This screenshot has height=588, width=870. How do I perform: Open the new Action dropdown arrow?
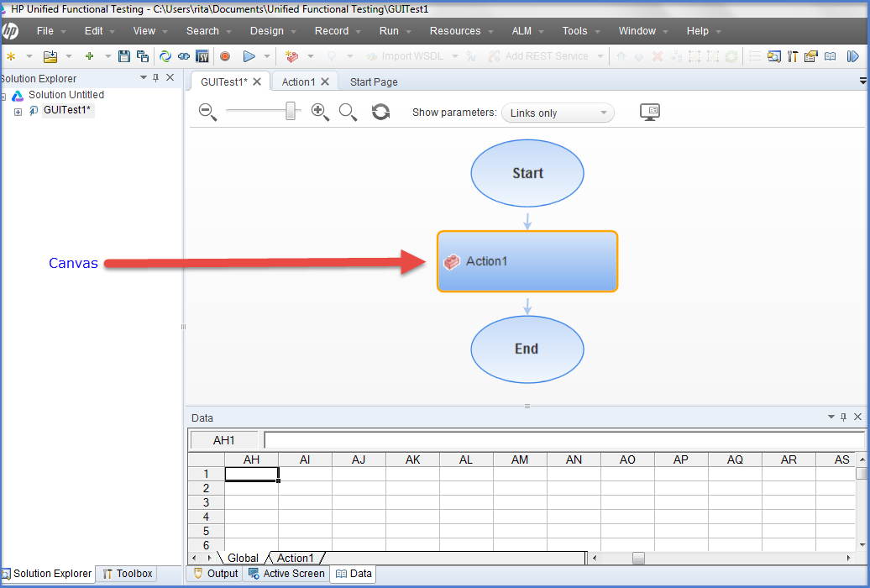click(x=311, y=56)
